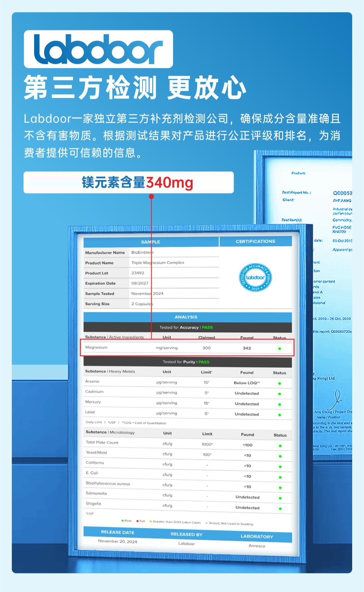This screenshot has width=364, height=592.
Task: Click the green status dot for Salmonella
Action: pyautogui.click(x=280, y=498)
